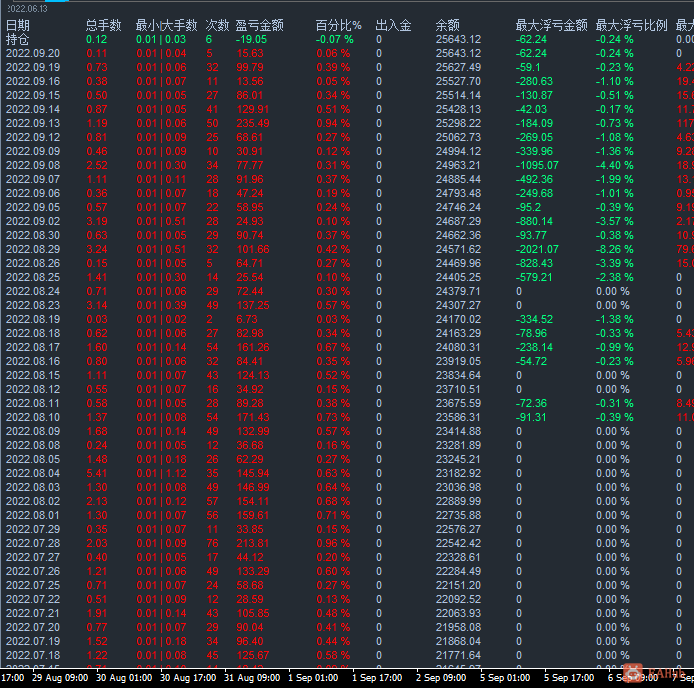This screenshot has width=694, height=688.
Task: Select total lots value 5.41
Action: pyautogui.click(x=97, y=473)
